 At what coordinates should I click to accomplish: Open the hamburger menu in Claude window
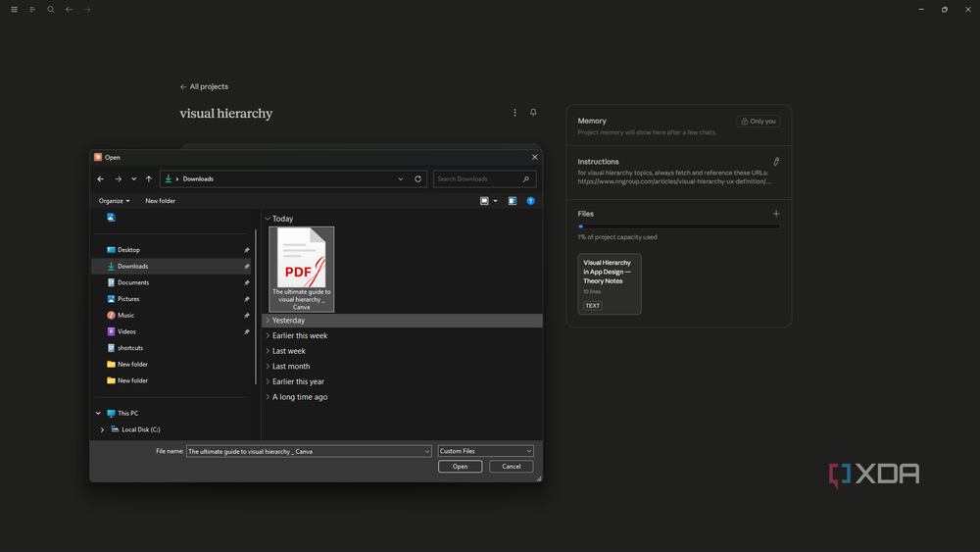(14, 10)
